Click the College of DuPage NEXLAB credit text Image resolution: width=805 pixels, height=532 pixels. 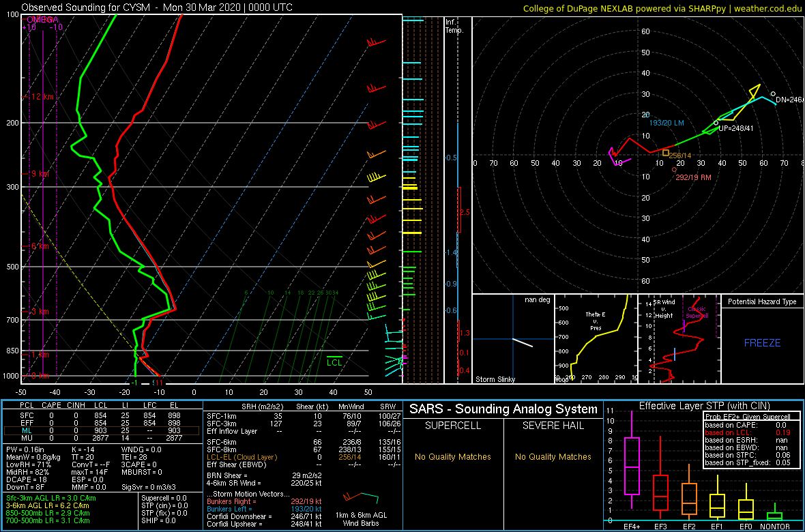click(x=662, y=8)
